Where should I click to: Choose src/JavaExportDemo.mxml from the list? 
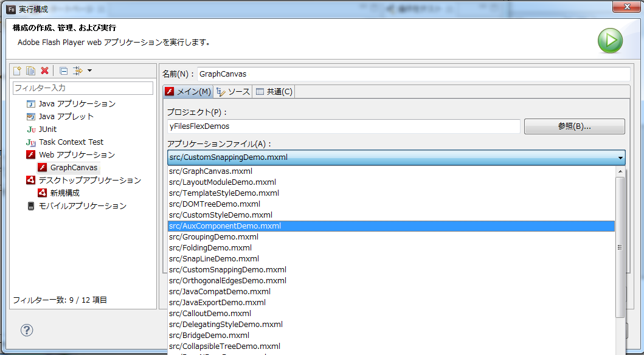pyautogui.click(x=391, y=303)
